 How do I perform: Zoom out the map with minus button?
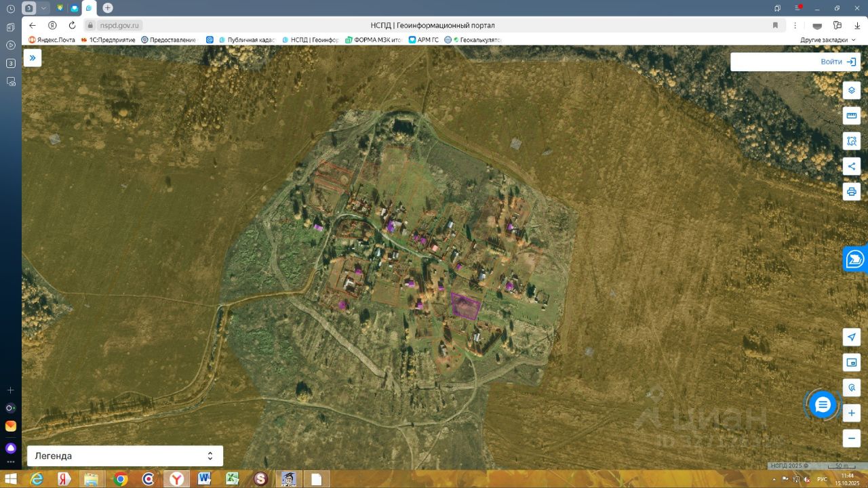tap(852, 439)
